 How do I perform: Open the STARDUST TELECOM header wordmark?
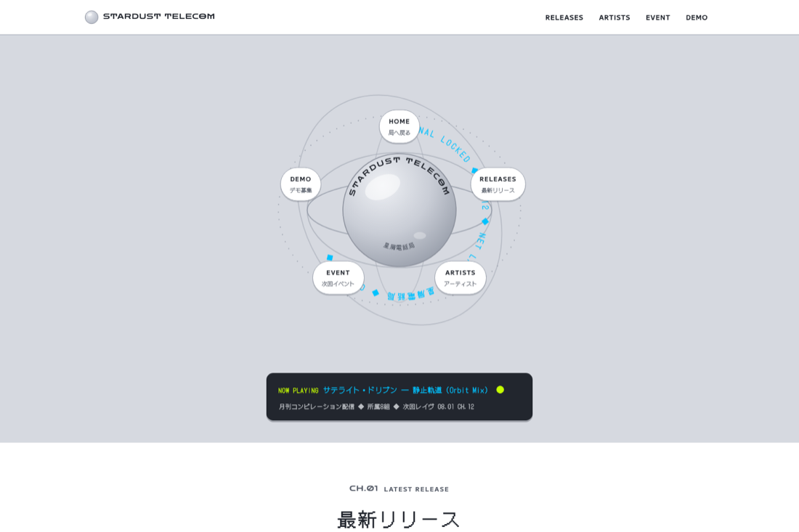coord(158,16)
